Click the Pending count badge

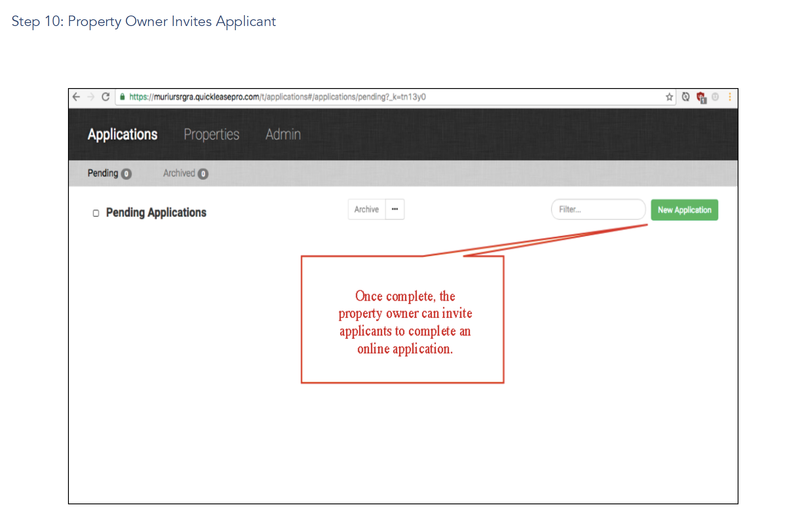coord(126,174)
